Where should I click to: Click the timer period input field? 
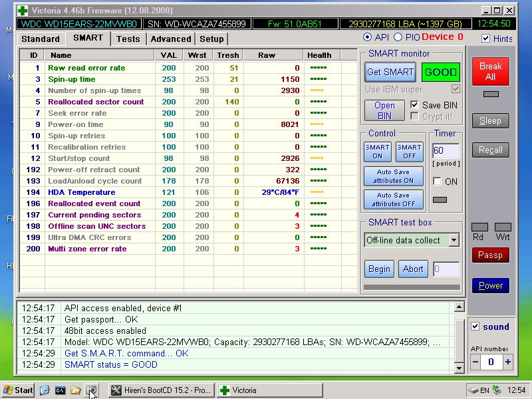click(446, 150)
